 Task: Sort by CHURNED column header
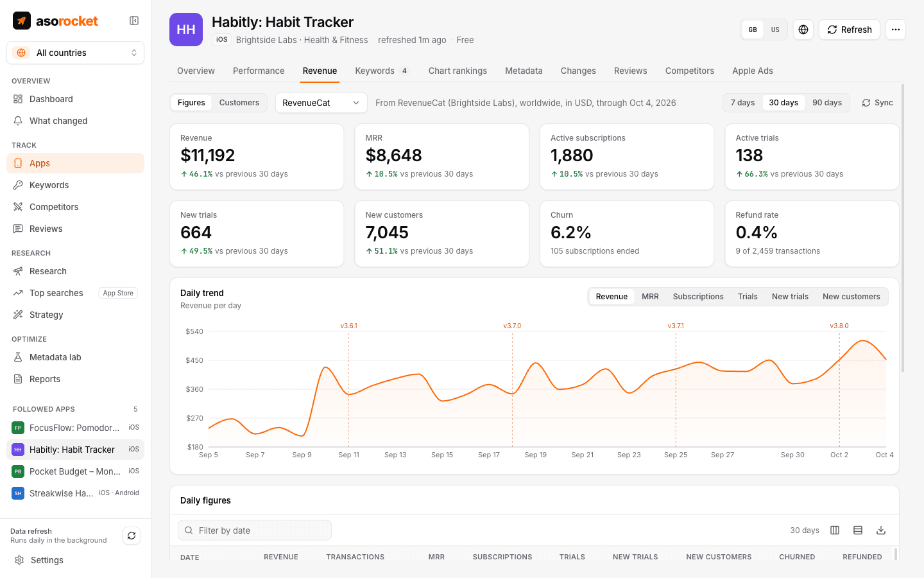pos(797,557)
